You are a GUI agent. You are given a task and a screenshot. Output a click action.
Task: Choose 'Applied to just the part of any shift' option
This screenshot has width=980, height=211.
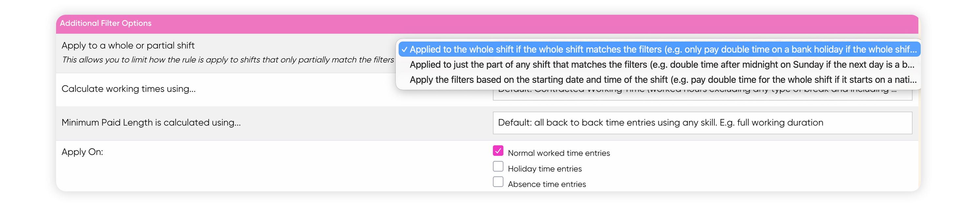coord(659,65)
